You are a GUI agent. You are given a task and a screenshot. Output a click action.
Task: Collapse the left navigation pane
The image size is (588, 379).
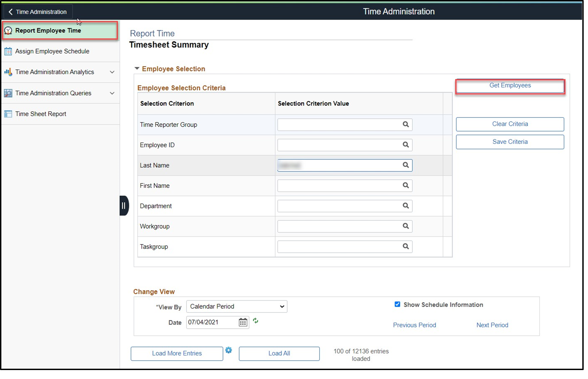point(124,206)
